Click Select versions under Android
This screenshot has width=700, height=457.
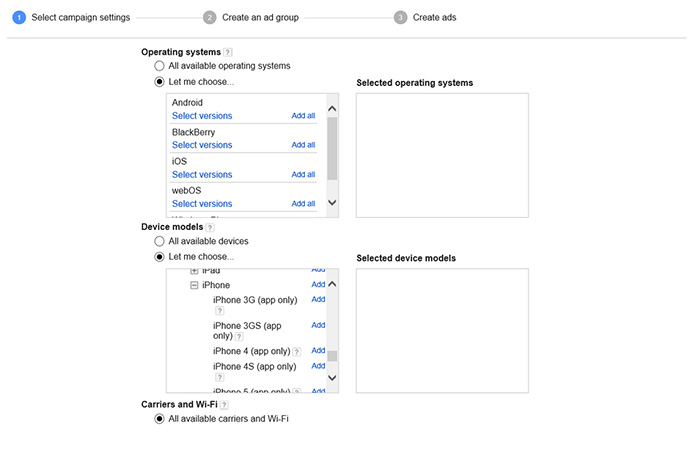202,116
